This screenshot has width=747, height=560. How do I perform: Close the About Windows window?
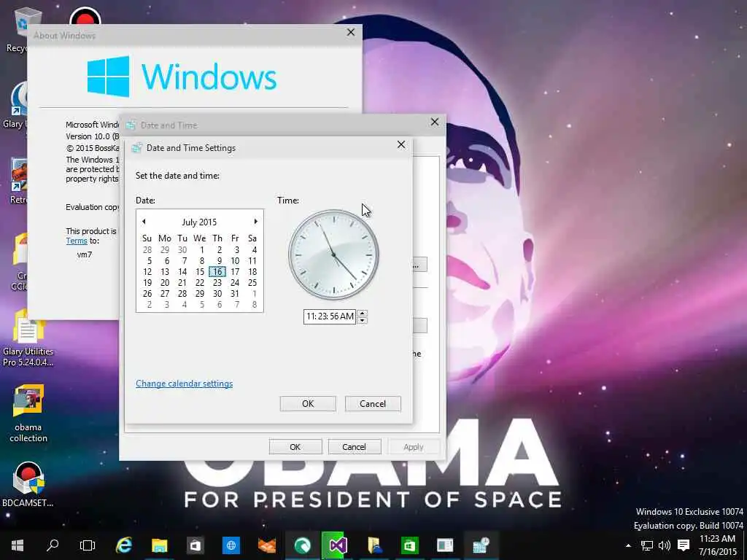[x=351, y=32]
